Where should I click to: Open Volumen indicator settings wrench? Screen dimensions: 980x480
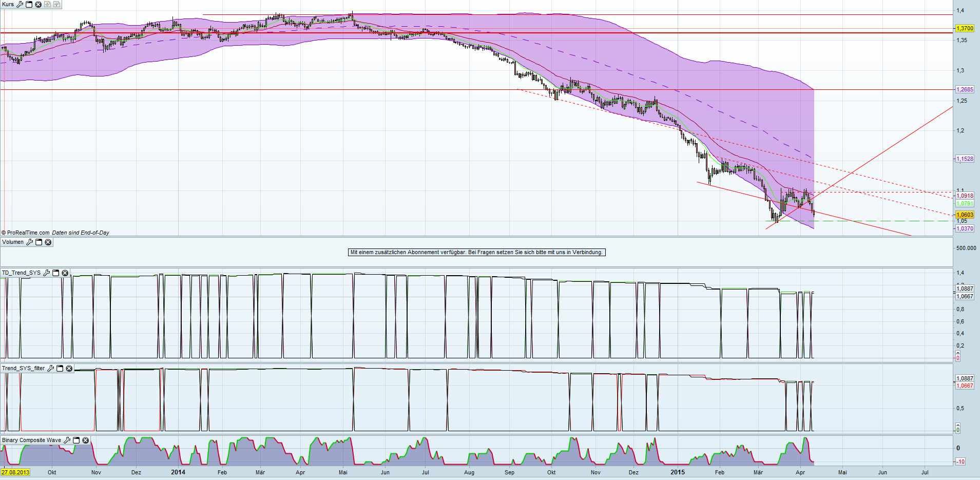[29, 242]
